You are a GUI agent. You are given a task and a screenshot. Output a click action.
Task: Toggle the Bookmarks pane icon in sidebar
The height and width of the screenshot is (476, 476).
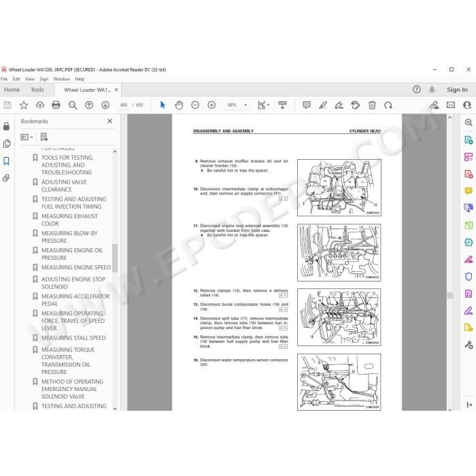point(6,160)
